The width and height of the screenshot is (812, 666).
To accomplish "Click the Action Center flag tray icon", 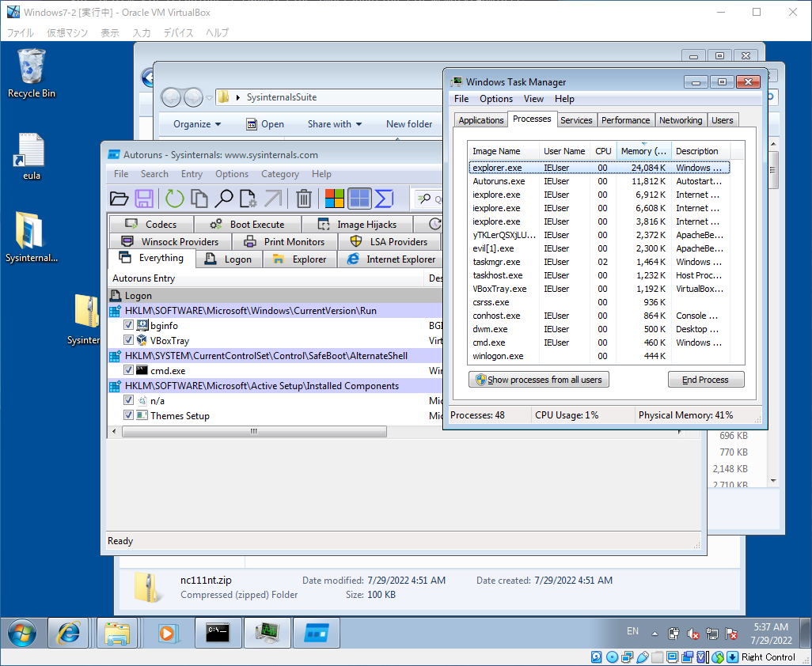I will coord(731,634).
